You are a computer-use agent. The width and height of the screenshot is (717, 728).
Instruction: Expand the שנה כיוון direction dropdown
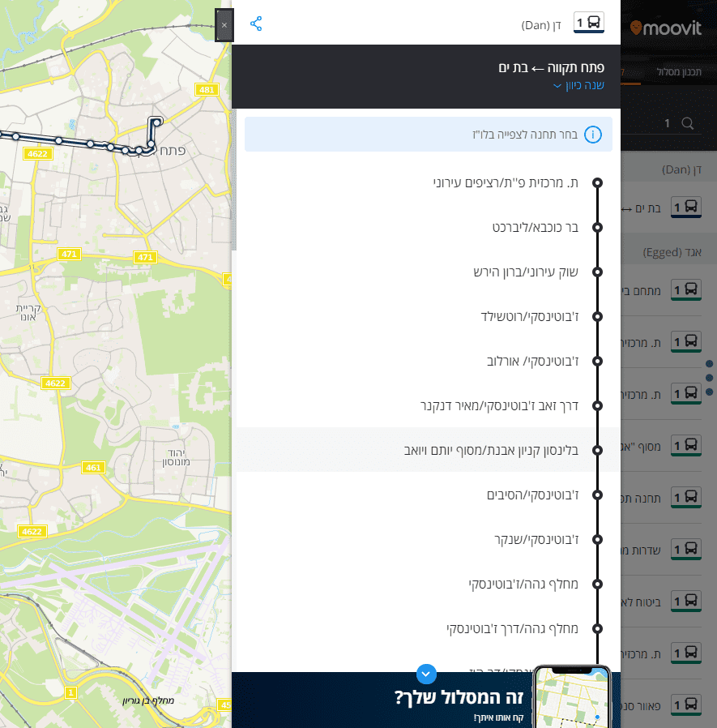click(578, 85)
